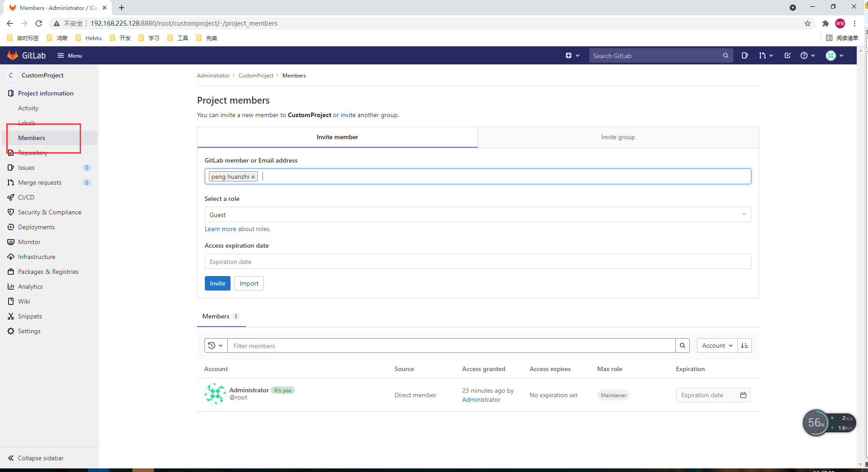868x472 pixels.
Task: Click the GitLab fox logo
Action: [x=13, y=55]
